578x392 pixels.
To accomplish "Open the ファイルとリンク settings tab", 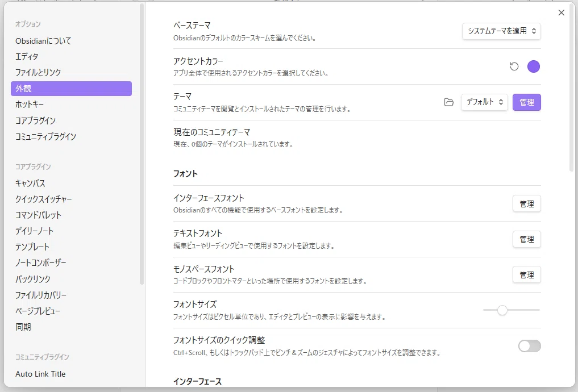I will (x=71, y=73).
